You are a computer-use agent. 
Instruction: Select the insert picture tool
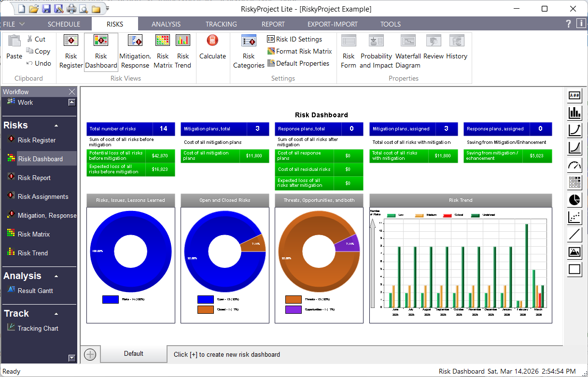(574, 251)
